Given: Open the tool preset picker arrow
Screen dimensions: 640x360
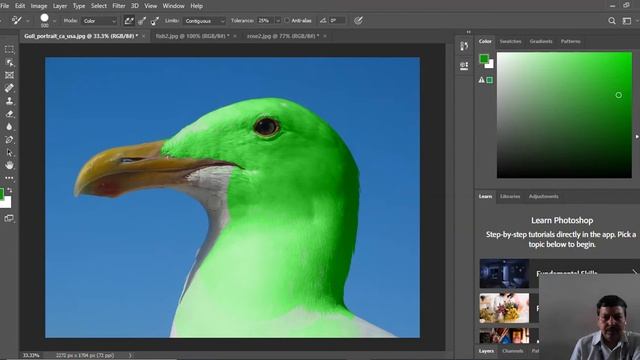Looking at the screenshot, I should (27, 20).
